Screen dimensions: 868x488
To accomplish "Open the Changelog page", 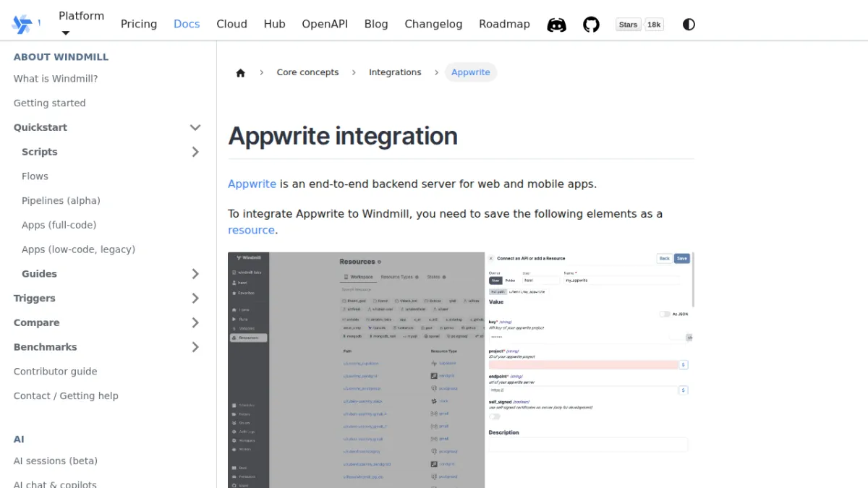I will [x=433, y=24].
